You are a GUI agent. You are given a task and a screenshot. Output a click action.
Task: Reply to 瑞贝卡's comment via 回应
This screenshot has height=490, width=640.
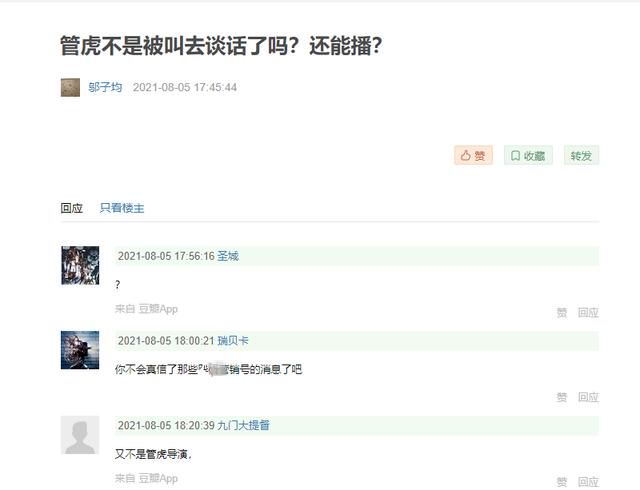pos(588,397)
